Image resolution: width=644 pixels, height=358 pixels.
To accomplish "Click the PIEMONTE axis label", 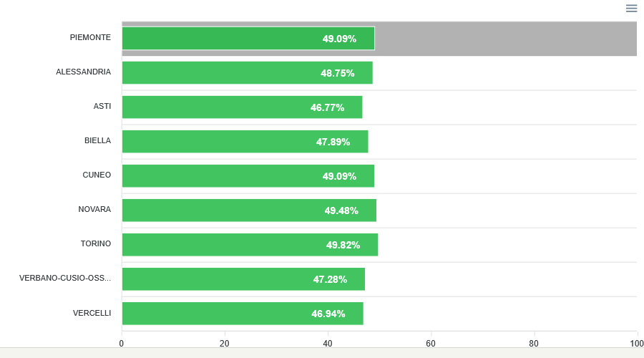I will (x=90, y=38).
